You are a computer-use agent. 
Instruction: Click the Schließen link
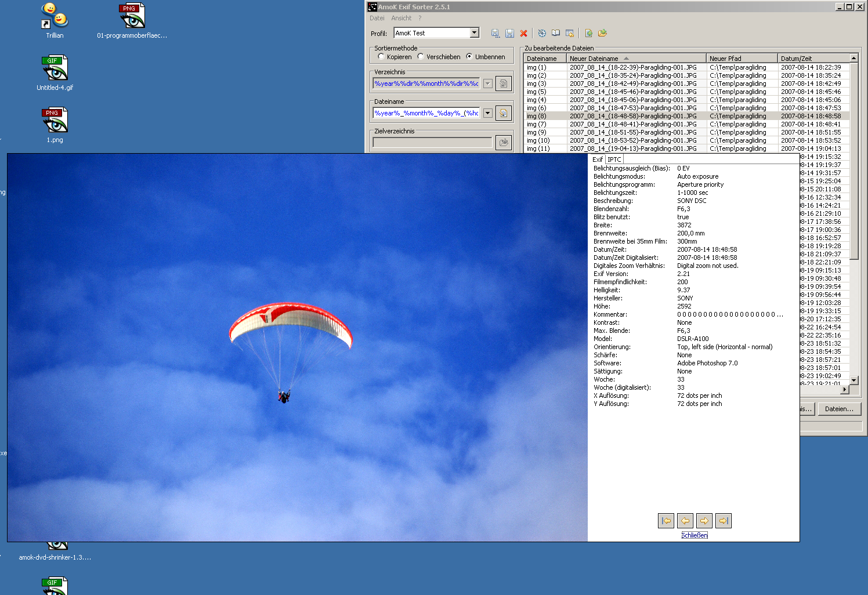click(x=694, y=534)
